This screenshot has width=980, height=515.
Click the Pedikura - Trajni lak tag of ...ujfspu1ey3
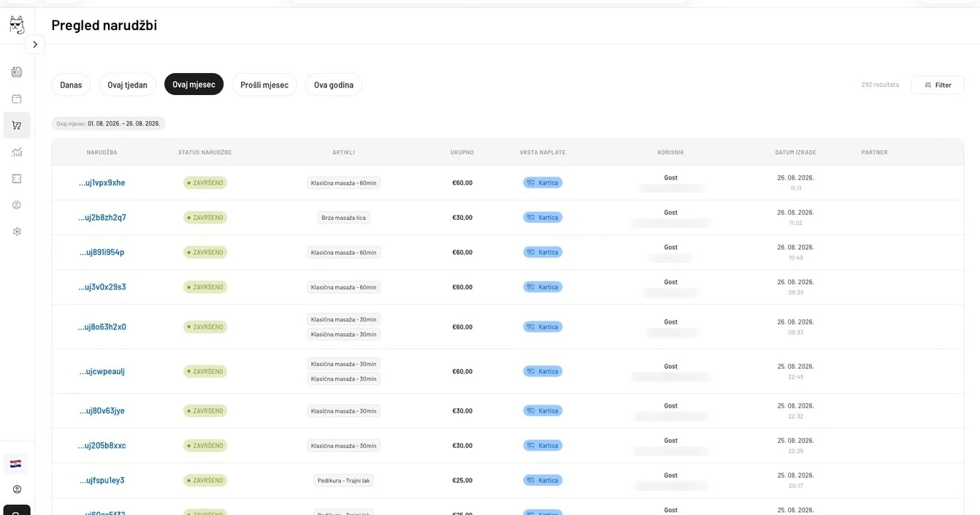[344, 481]
